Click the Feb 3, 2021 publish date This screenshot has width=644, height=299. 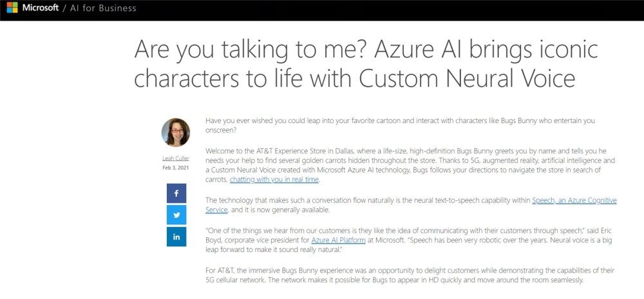coord(176,168)
